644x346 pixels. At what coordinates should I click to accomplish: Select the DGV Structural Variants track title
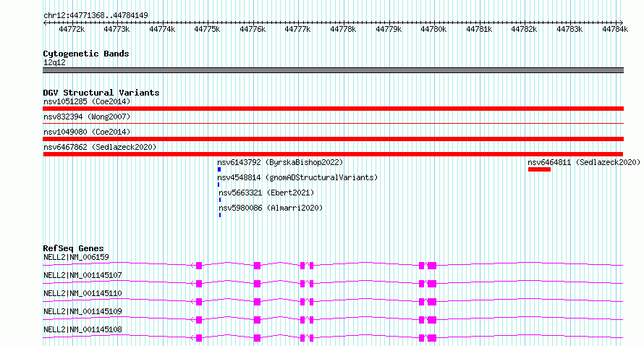pos(101,93)
